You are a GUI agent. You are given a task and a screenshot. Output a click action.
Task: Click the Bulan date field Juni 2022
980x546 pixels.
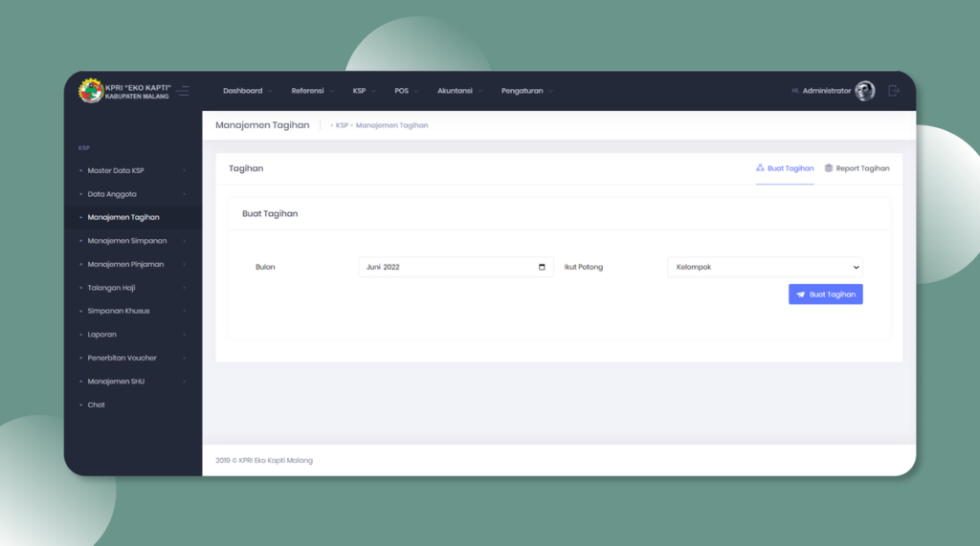pos(456,267)
